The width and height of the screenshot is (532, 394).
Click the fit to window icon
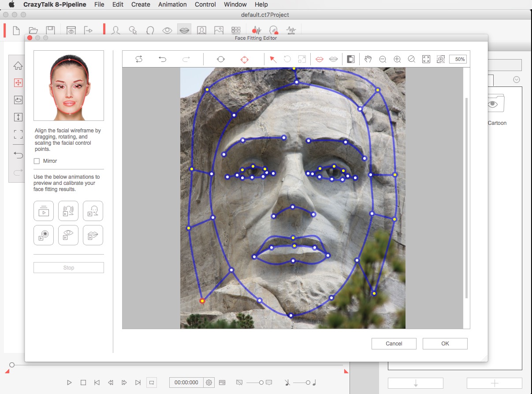point(426,59)
